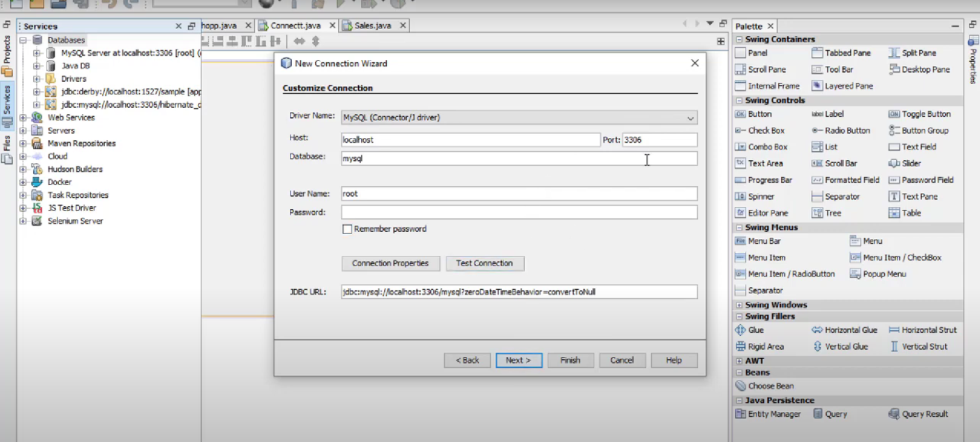Select the Docker icon in Services
This screenshot has height=442, width=980.
[x=37, y=182]
